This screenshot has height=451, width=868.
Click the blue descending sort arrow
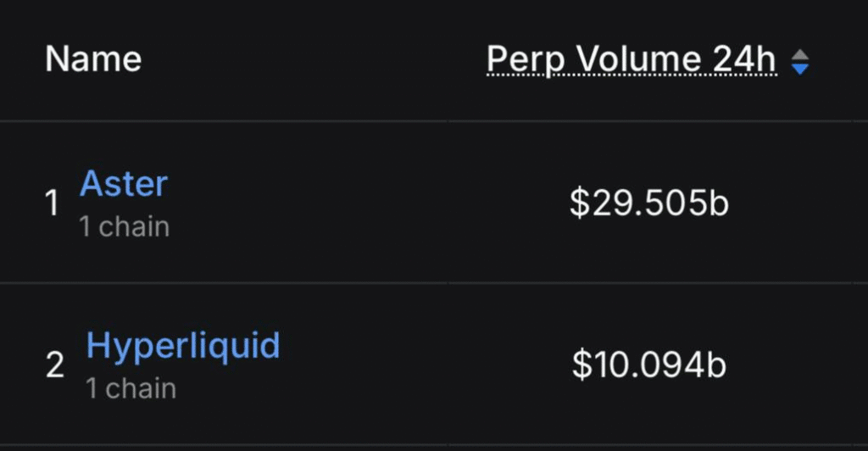(x=799, y=70)
